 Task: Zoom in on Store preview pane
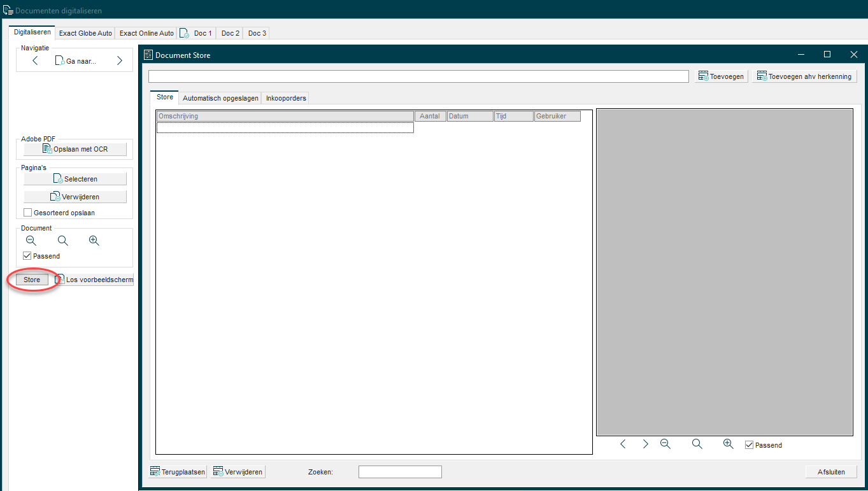[x=729, y=445]
